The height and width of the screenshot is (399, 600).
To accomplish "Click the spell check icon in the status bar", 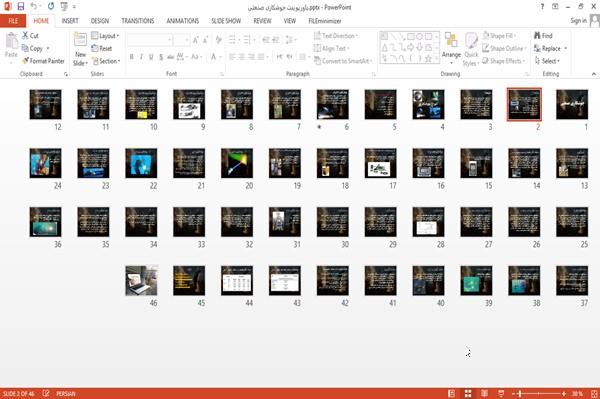I will pos(46,393).
